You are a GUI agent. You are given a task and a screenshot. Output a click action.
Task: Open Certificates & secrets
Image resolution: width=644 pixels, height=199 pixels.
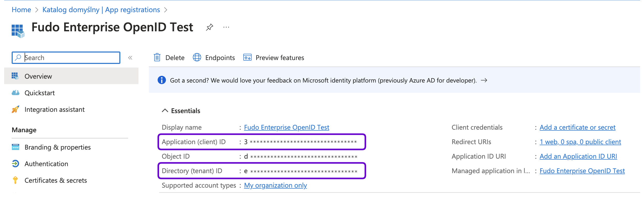coord(56,180)
